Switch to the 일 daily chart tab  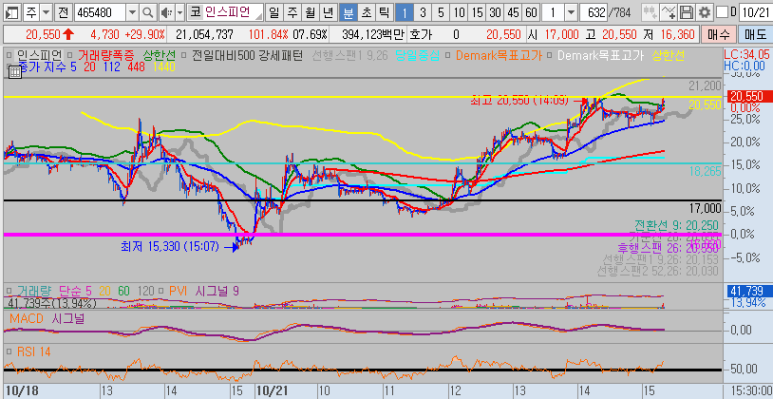coord(275,12)
